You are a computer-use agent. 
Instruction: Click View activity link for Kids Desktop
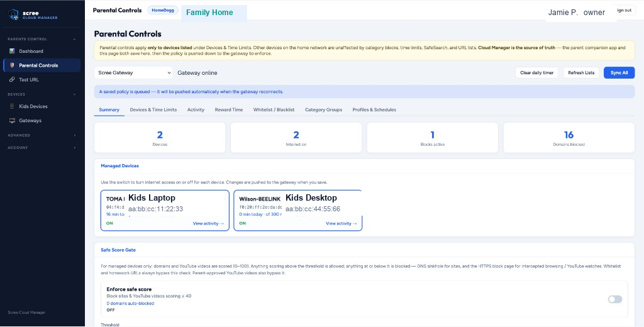click(x=341, y=223)
